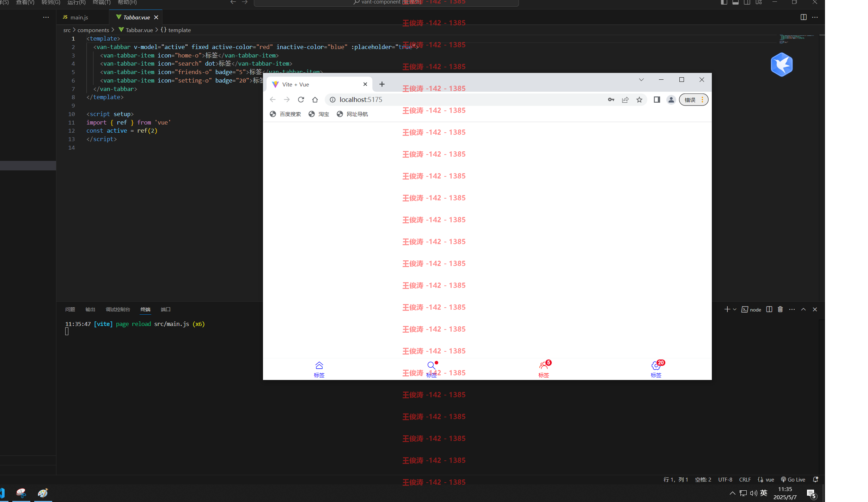Open the 问题 panel tab
Viewport: 868px width, 502px height.
coord(70,309)
